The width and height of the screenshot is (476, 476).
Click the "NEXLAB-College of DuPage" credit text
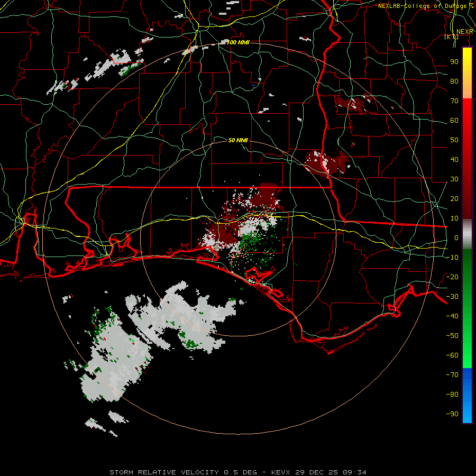[423, 6]
